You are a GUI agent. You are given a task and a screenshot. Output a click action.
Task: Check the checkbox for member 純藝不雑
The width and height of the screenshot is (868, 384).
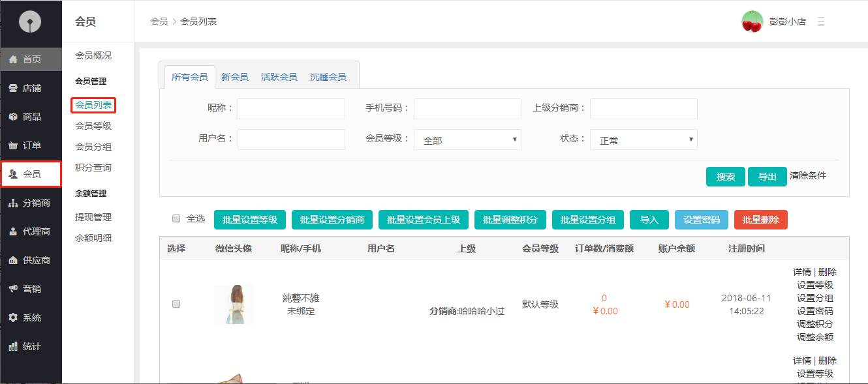[176, 304]
